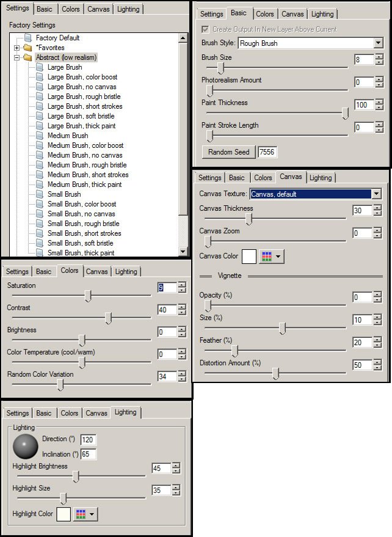Open the Brush Style dropdown list
The width and height of the screenshot is (392, 537).
click(378, 43)
